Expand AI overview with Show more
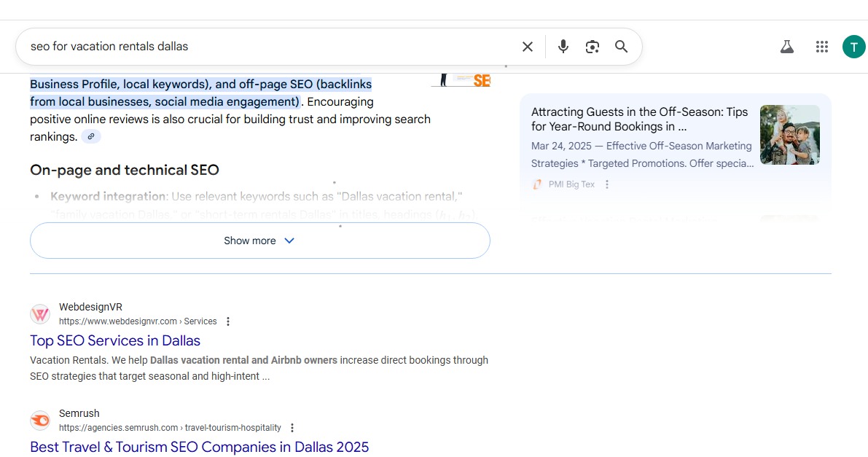 point(259,241)
